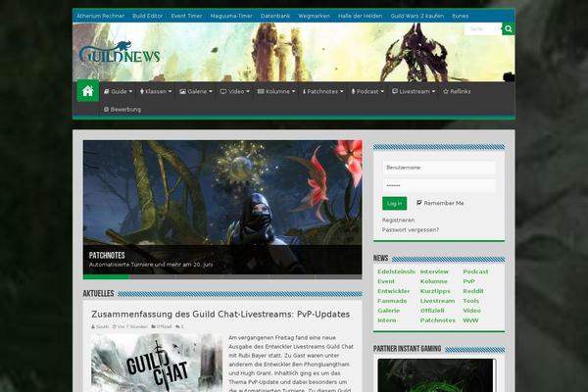This screenshot has width=588, height=392.
Task: Click the Kurztipps news tag
Action: coord(435,291)
